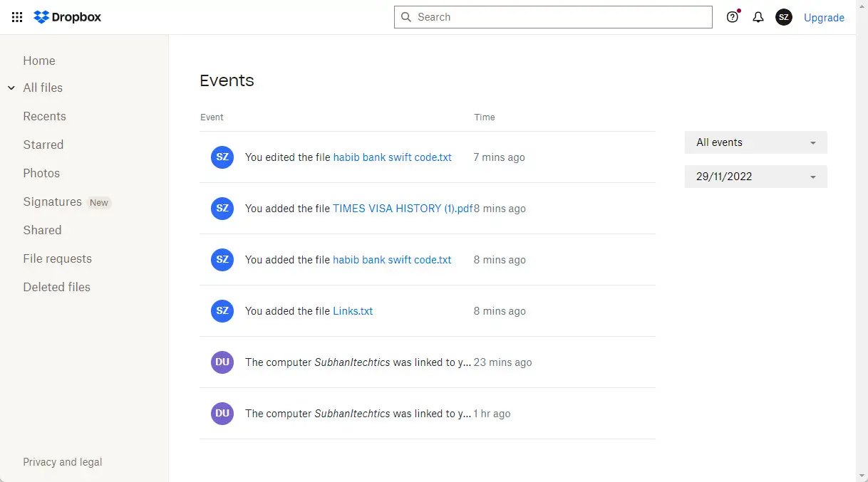The width and height of the screenshot is (868, 482).
Task: Collapse the All files chevron
Action: coord(11,88)
